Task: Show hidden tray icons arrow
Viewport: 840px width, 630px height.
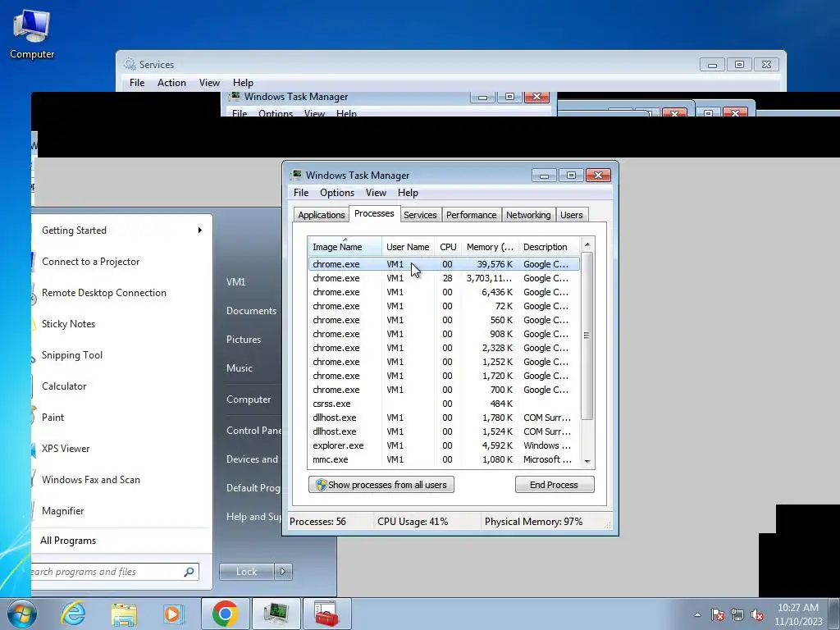Action: (x=697, y=614)
